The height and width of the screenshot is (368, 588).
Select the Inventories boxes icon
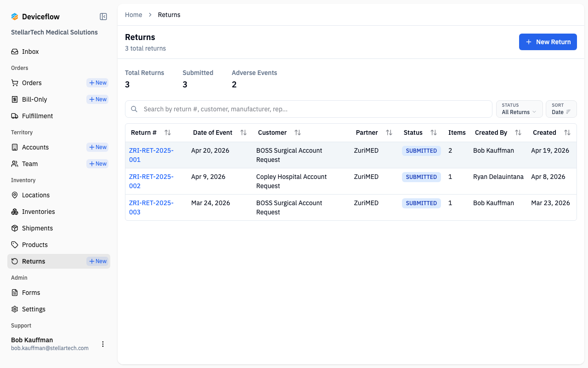tap(15, 212)
